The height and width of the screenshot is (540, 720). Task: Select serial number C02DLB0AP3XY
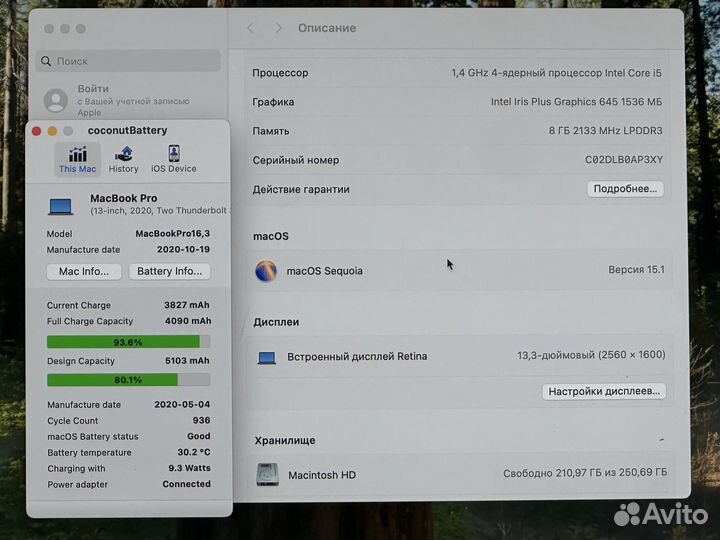624,160
